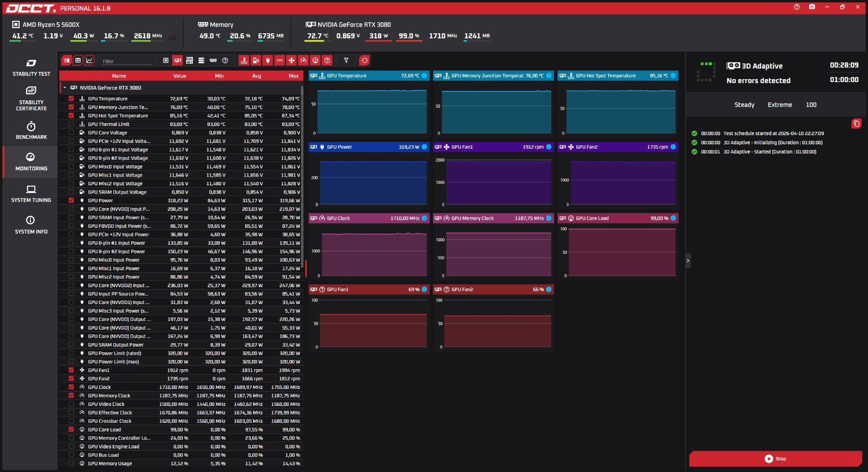Switch to table view mode icon
The width and height of the screenshot is (868, 472).
[78, 60]
